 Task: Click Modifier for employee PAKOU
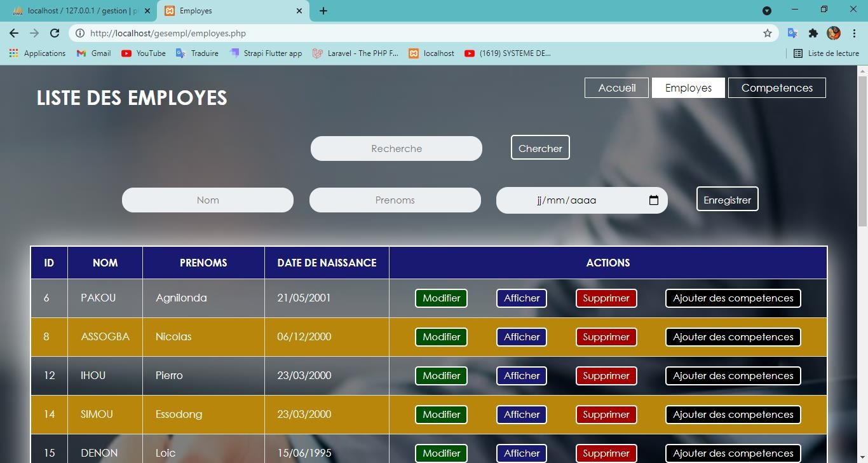click(x=441, y=298)
